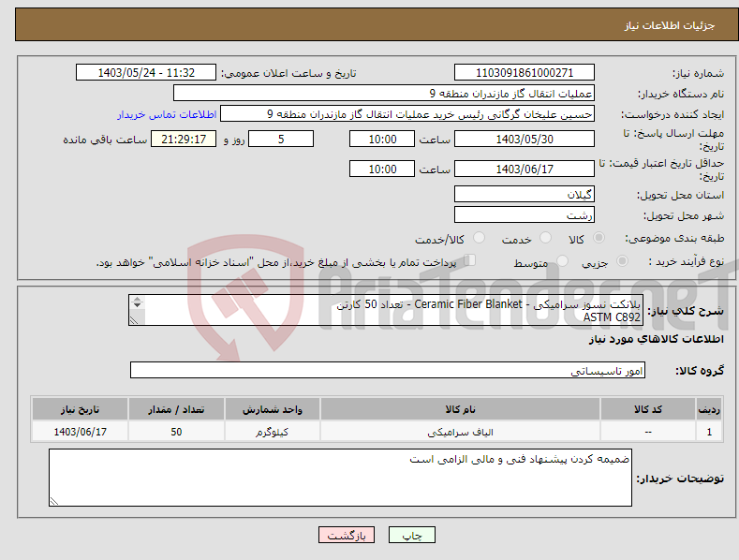Select the کالا/خدمت radio button
This screenshot has width=739, height=560.
pos(479,238)
